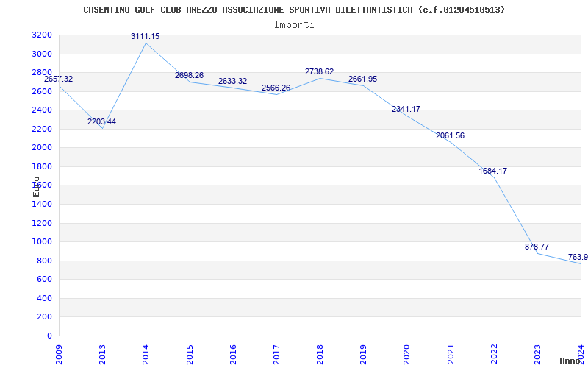
Task: Click the x-axis year 2015
Action: pos(190,355)
